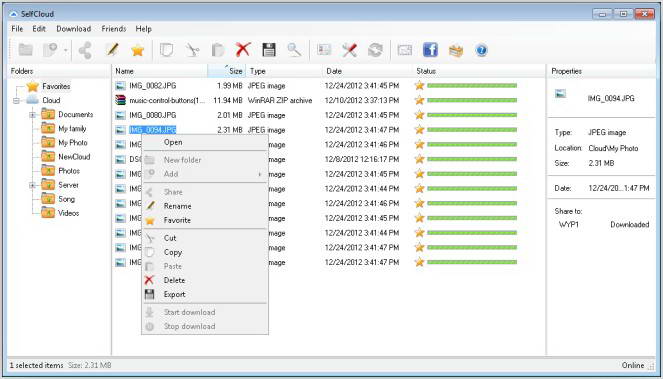Screen dimensions: 663x379
Task: Expand the Documents folder node
Action: click(x=33, y=115)
